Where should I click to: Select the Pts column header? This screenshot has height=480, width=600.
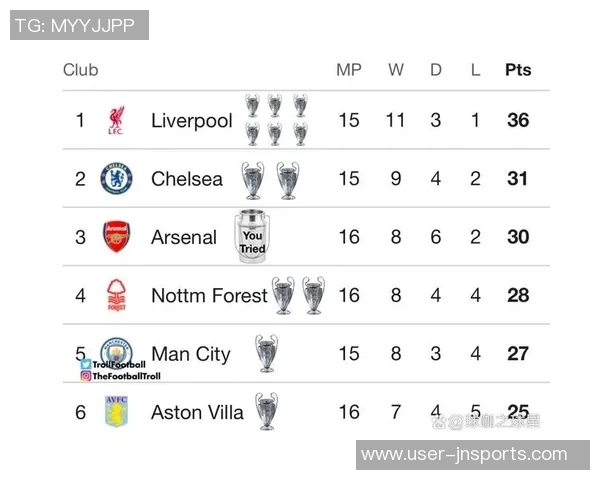pyautogui.click(x=518, y=70)
